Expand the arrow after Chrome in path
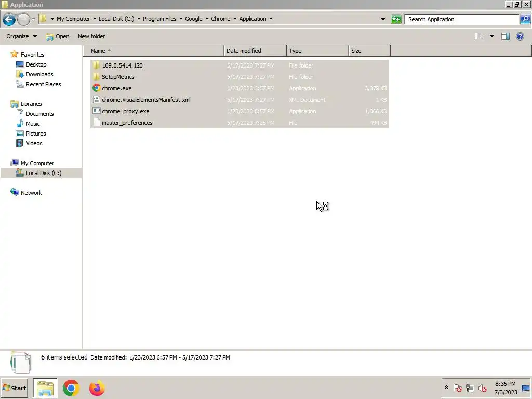Screen dimensions: 532x399 (x=235, y=19)
